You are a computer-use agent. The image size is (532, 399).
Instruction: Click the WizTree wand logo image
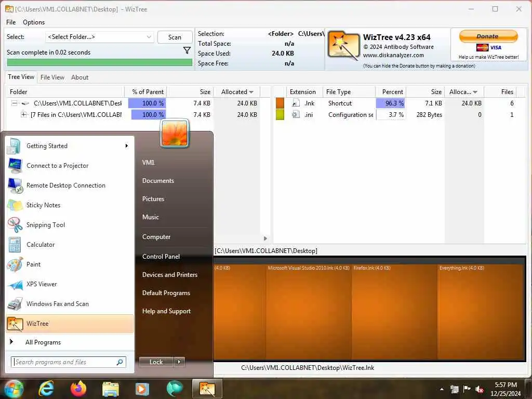pyautogui.click(x=343, y=45)
